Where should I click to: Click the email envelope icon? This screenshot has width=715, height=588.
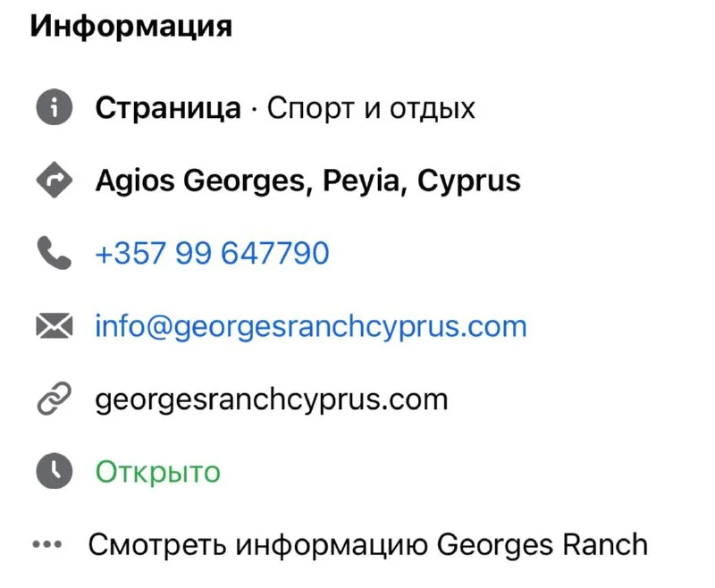click(x=54, y=327)
